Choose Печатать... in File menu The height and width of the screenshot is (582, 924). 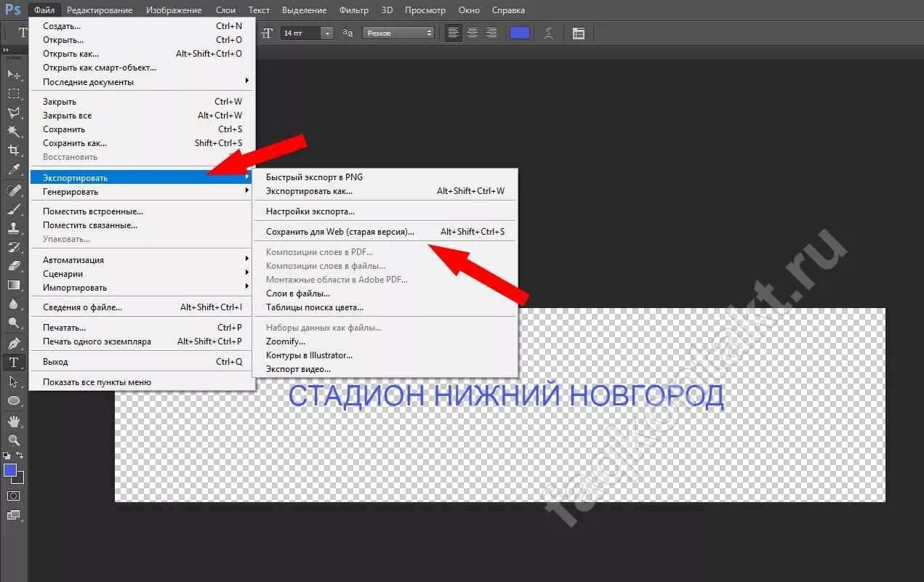(142, 328)
